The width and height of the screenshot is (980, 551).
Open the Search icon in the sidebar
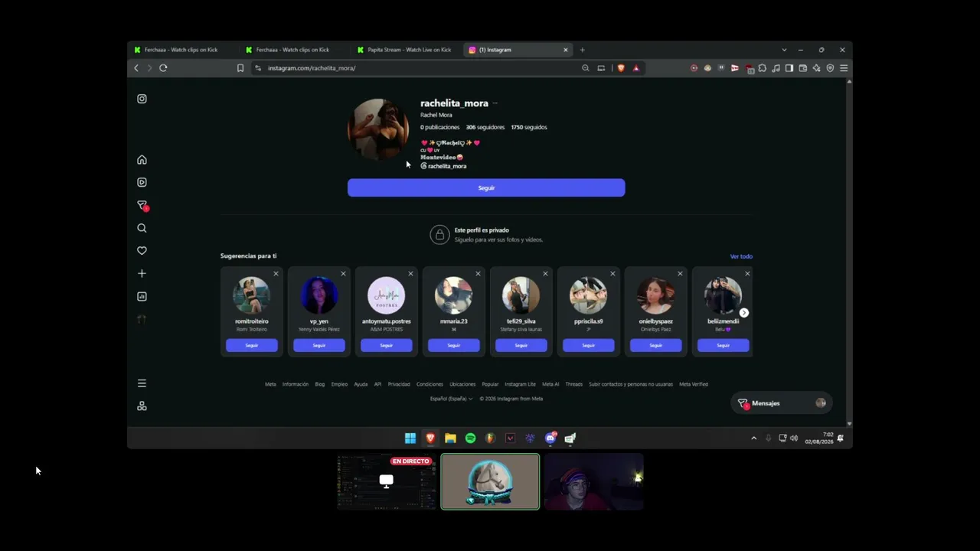click(142, 228)
